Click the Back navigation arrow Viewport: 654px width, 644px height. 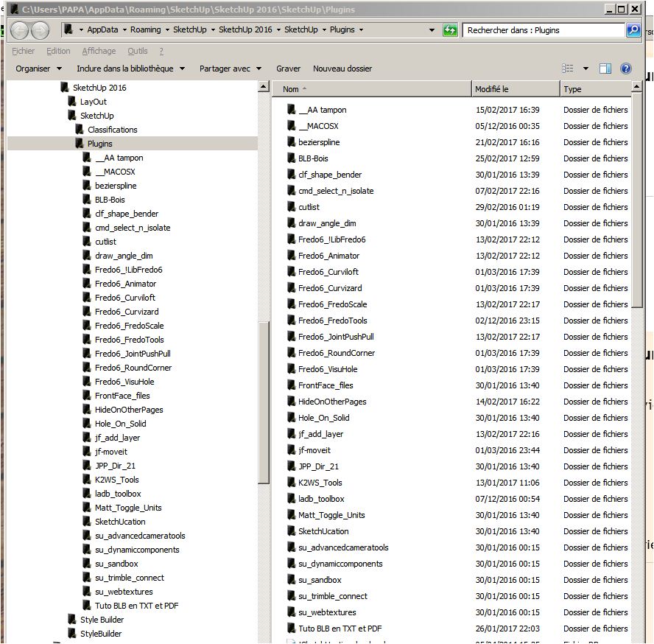(x=20, y=30)
